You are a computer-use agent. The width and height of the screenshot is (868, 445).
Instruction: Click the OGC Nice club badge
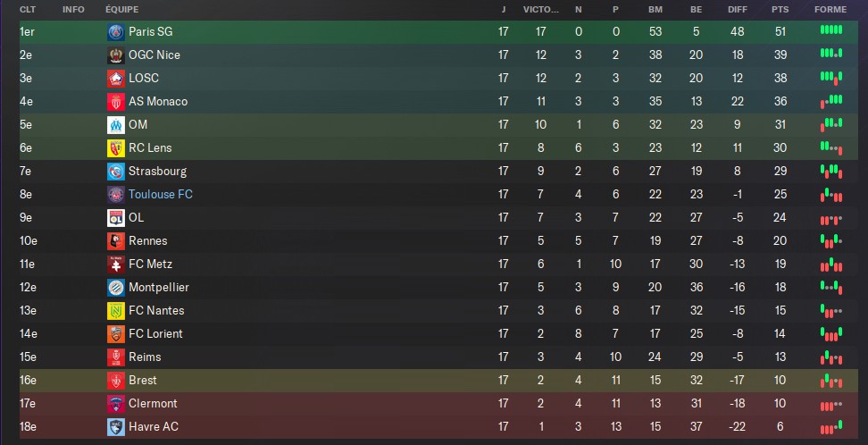point(116,55)
